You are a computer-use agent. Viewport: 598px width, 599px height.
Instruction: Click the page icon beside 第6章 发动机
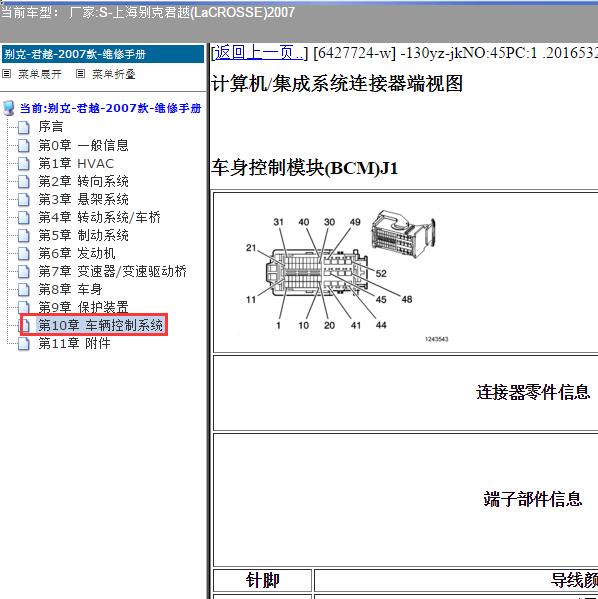[x=24, y=253]
